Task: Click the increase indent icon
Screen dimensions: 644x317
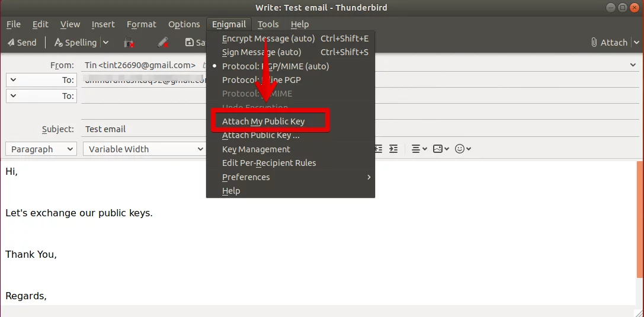Action: [393, 149]
